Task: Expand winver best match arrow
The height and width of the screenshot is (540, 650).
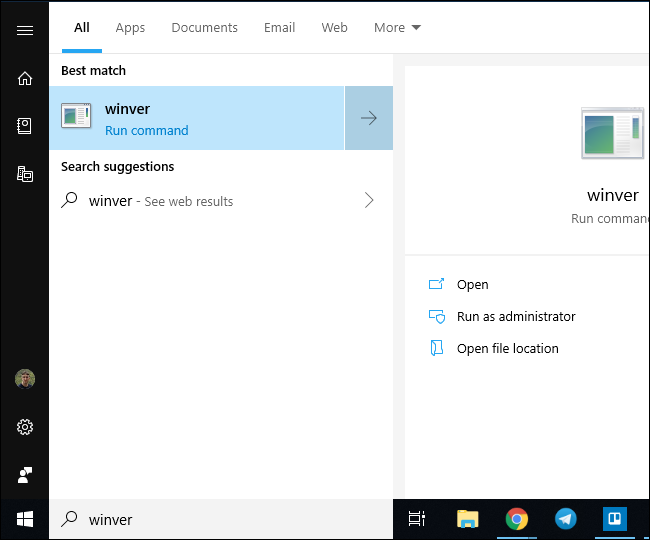Action: point(369,118)
